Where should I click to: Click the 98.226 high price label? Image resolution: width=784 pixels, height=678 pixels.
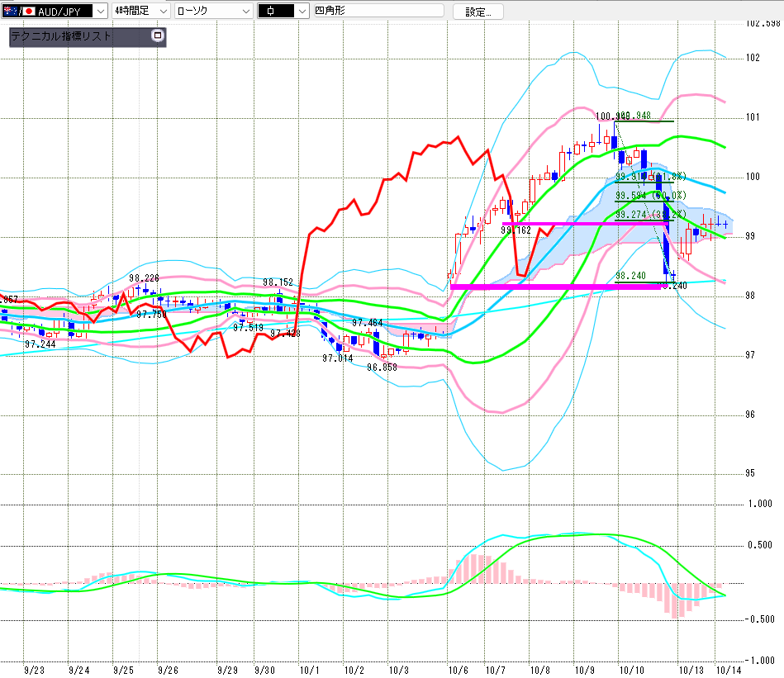pos(144,278)
